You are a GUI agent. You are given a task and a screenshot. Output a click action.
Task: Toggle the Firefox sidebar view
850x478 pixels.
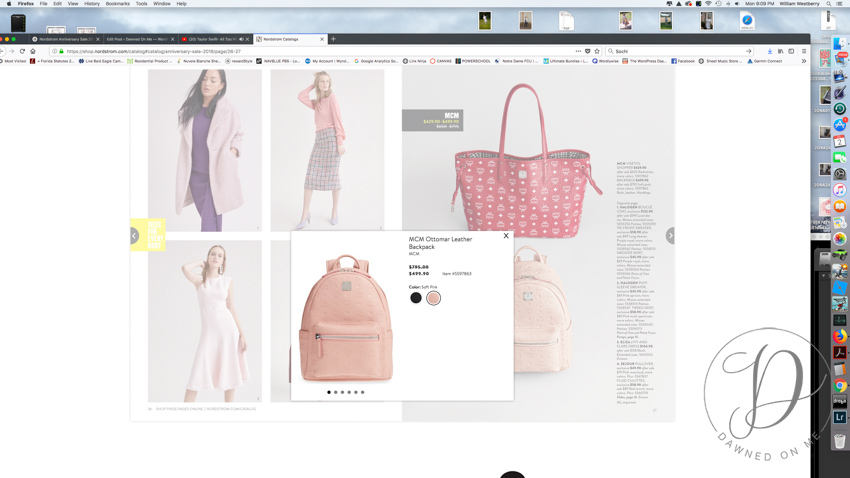(791, 51)
